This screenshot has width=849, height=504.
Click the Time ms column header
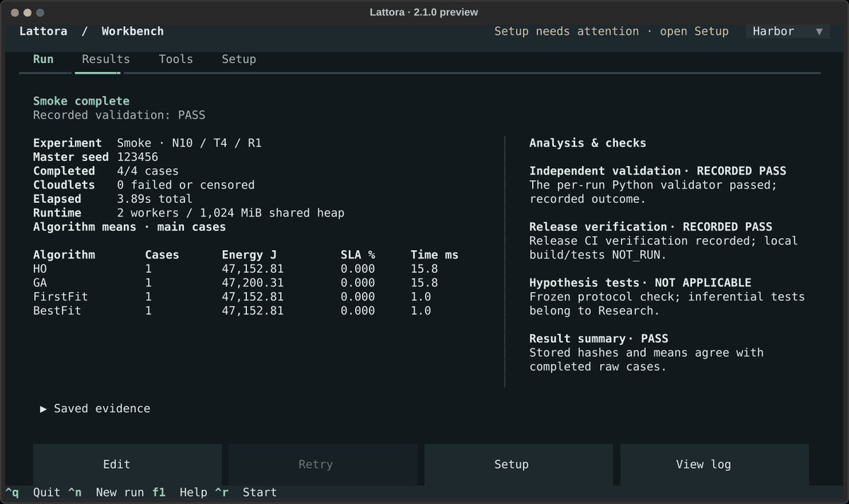pos(434,254)
